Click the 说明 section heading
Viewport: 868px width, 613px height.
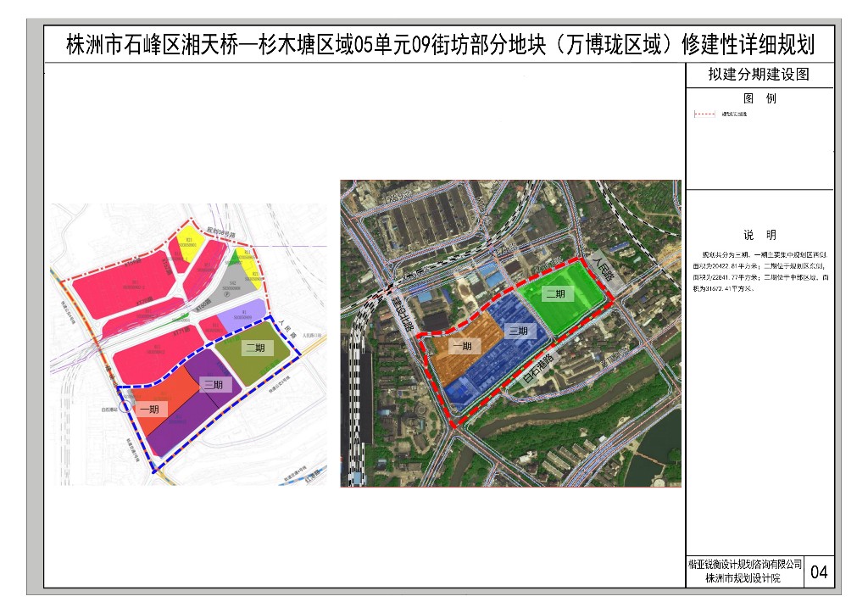(x=759, y=235)
